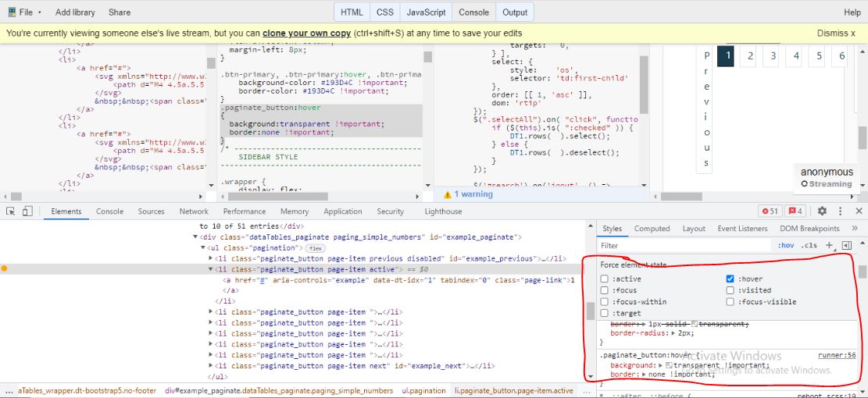Viewport: 868px width, 398px height.
Task: Click page 4 in output pagination
Action: tap(797, 56)
